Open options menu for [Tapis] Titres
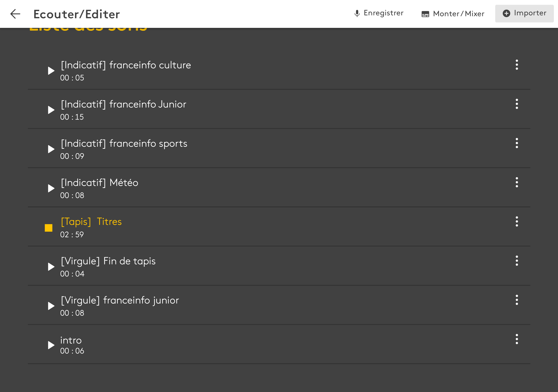The image size is (558, 392). [517, 221]
